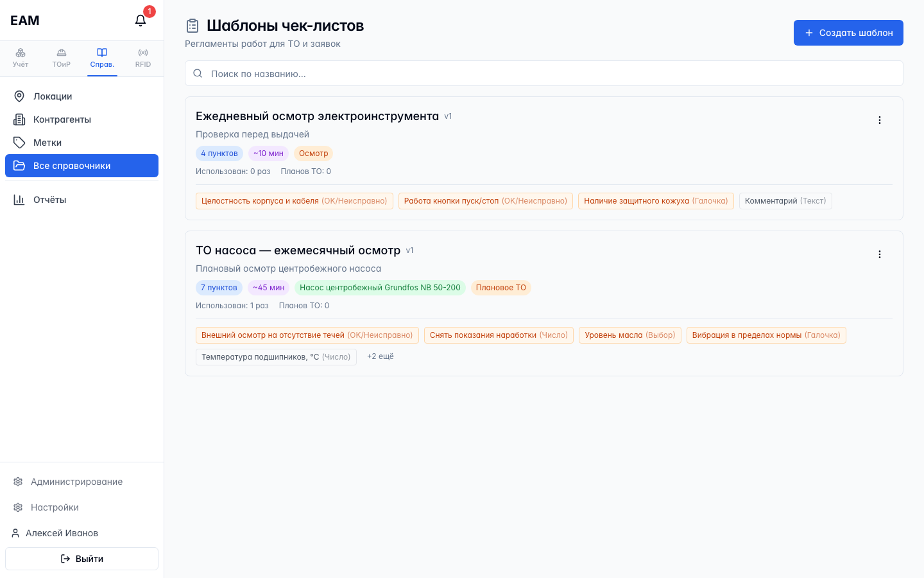This screenshot has height=578, width=924.
Task: Open Контрагенты in the sidebar
Action: (81, 119)
